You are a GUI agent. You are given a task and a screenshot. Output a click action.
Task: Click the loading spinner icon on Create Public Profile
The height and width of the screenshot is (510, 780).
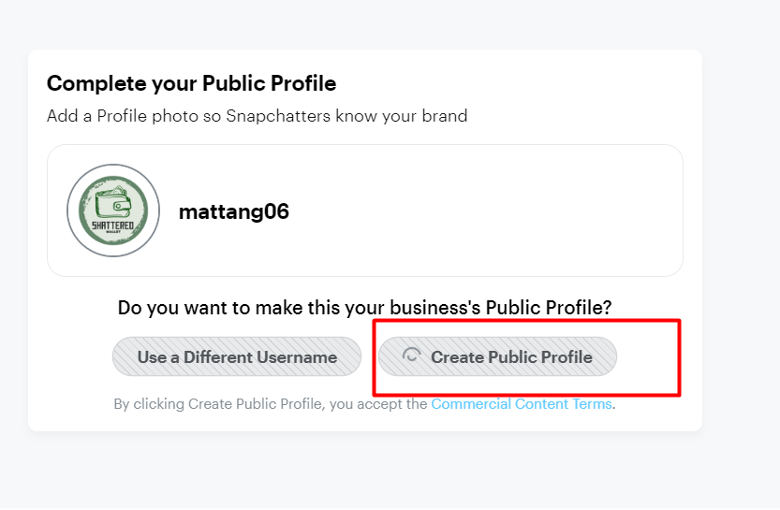tap(411, 356)
